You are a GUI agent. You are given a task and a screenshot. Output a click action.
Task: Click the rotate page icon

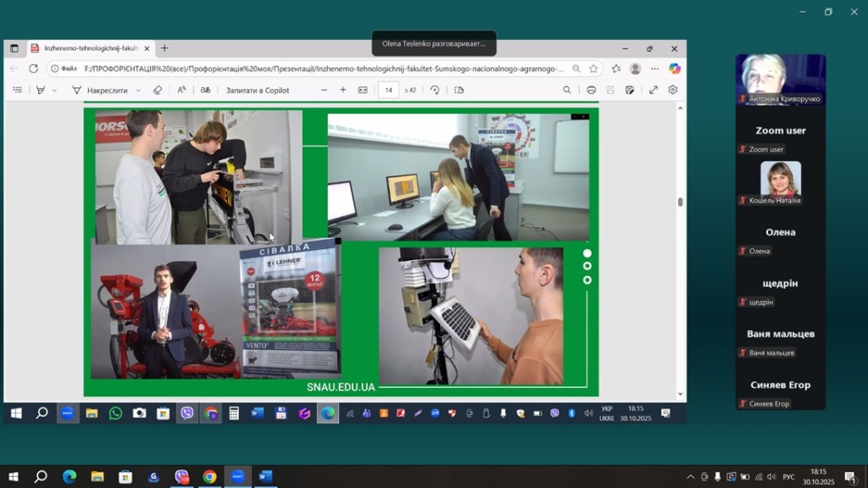[x=435, y=90]
